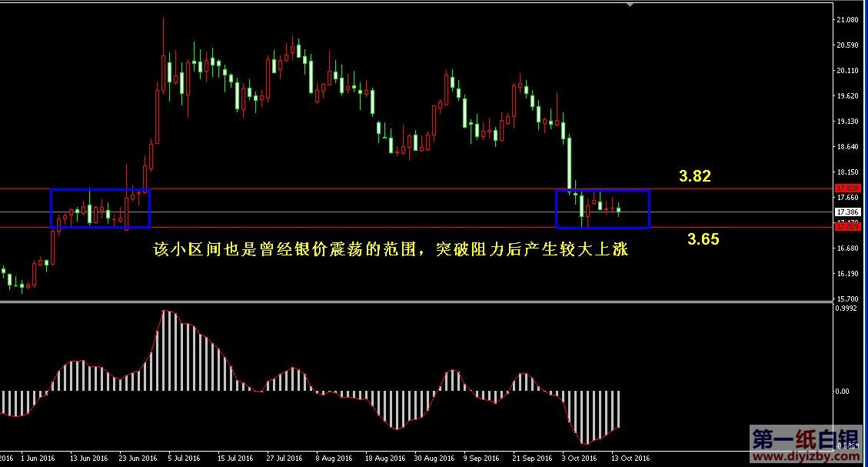Click the 13 Jun 2016 date label
Image resolution: width=868 pixels, height=467 pixels.
[89, 458]
